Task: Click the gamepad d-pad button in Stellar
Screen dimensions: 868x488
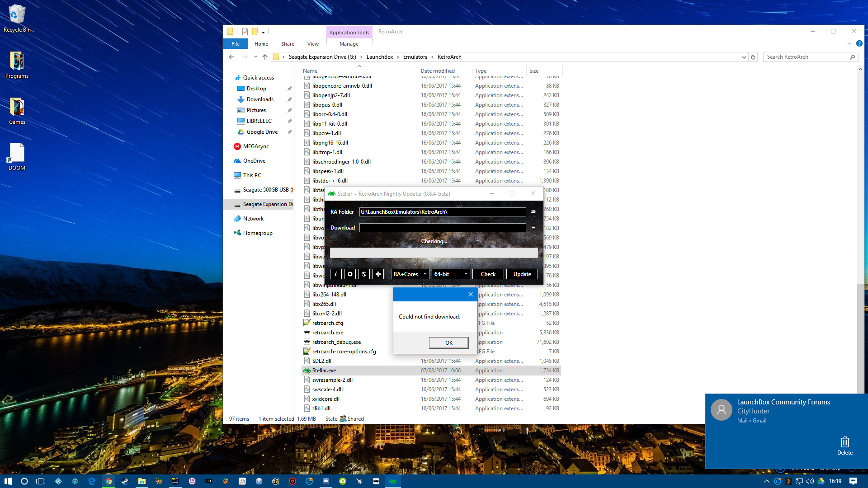Action: [x=378, y=274]
